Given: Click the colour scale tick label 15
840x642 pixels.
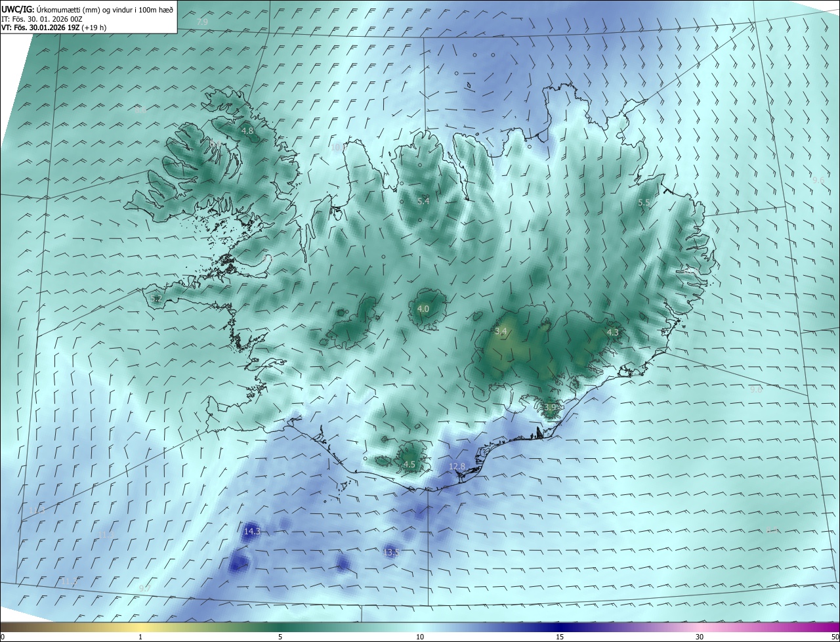Looking at the screenshot, I should pyautogui.click(x=560, y=637).
